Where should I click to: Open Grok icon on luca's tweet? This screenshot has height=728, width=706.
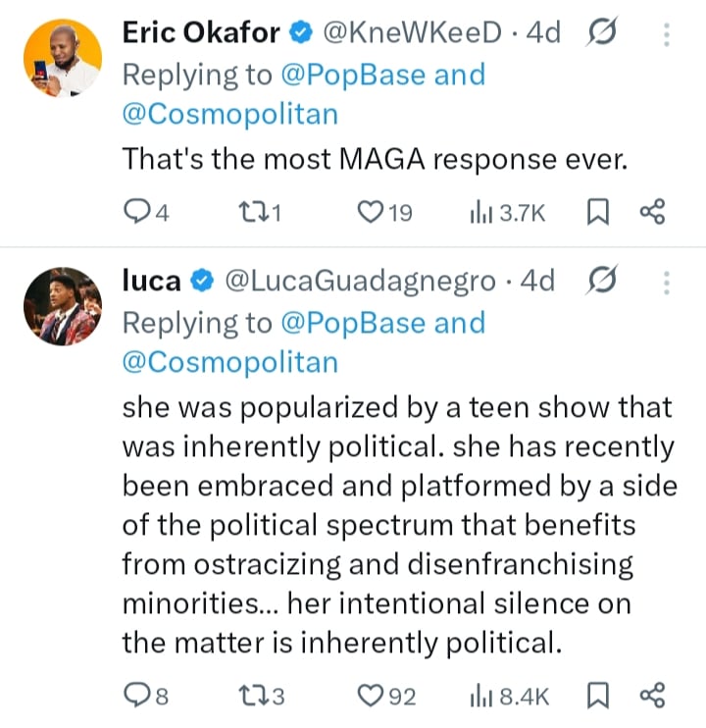(598, 281)
